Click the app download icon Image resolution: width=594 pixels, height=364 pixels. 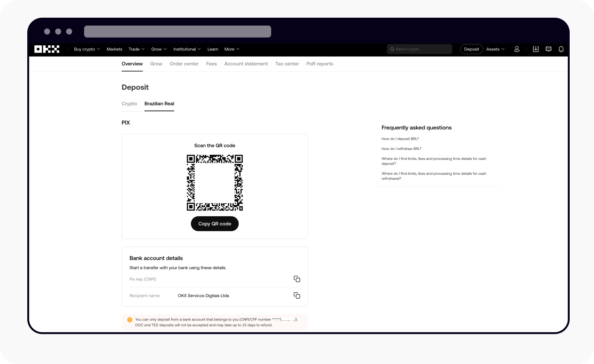point(536,49)
